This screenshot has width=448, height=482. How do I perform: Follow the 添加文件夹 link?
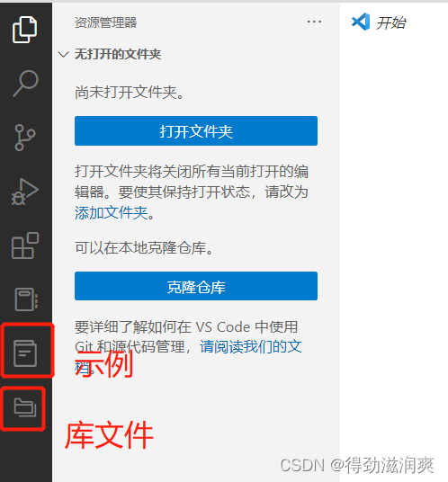pyautogui.click(x=112, y=212)
